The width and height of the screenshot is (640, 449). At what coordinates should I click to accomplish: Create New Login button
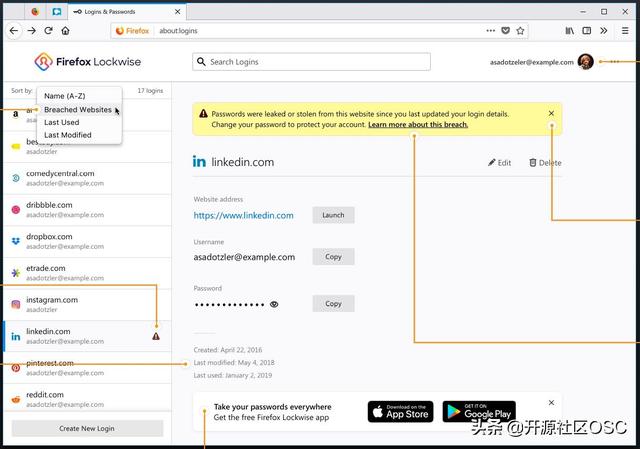[87, 429]
